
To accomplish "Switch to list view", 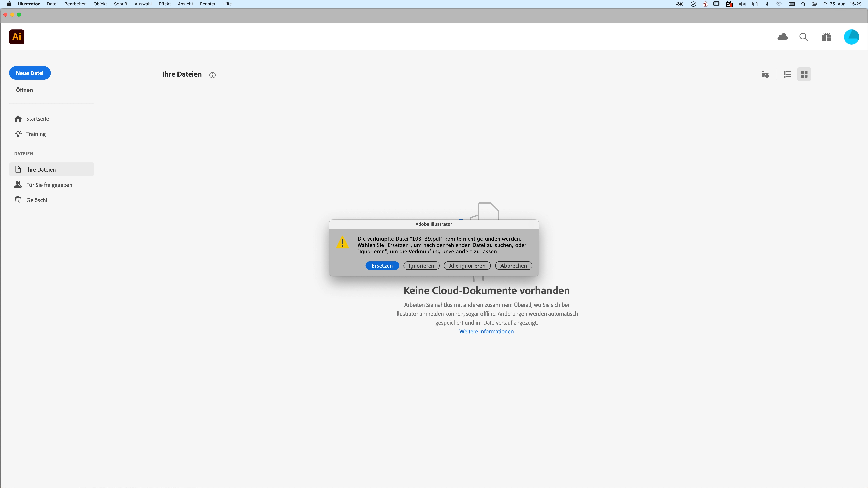I will coord(787,74).
